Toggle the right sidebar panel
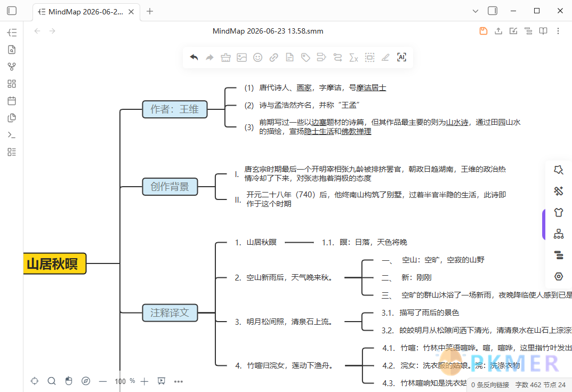572x392 pixels. pyautogui.click(x=493, y=11)
